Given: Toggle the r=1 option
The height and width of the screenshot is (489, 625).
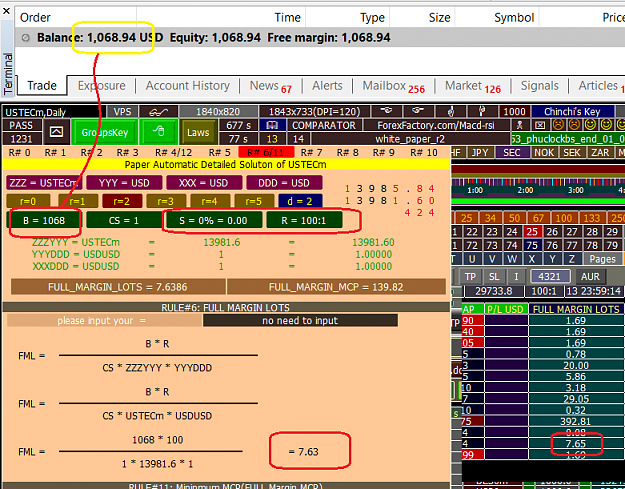Looking at the screenshot, I should [x=78, y=201].
